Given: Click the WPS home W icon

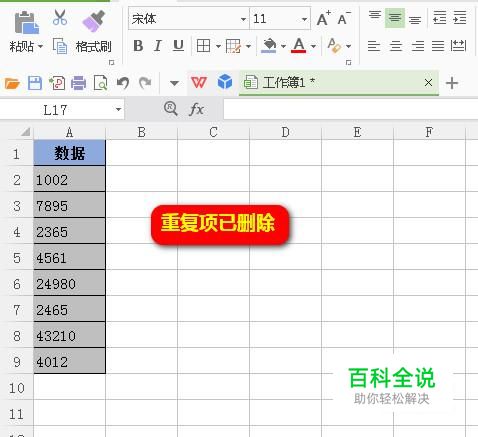Looking at the screenshot, I should pyautogui.click(x=199, y=82).
